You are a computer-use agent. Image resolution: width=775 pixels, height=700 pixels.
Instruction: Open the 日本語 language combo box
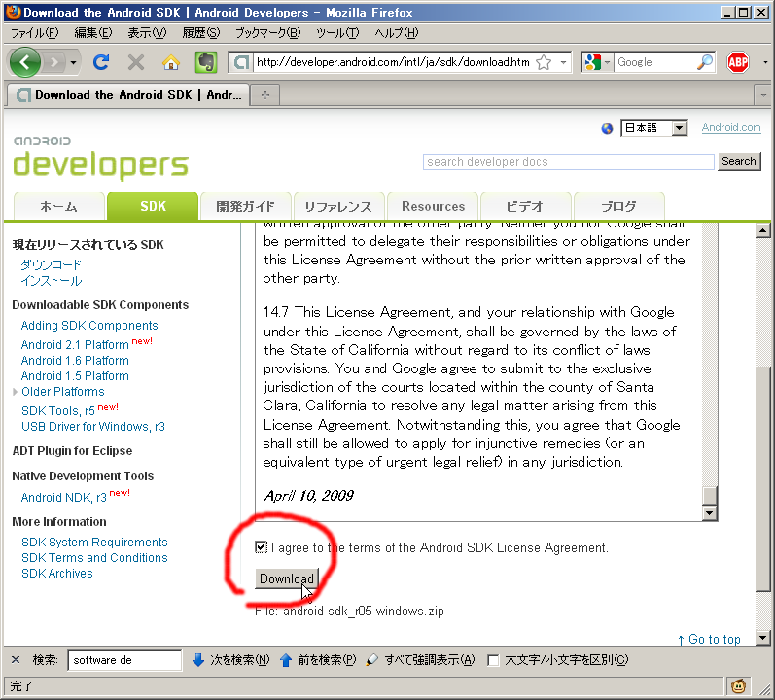pos(653,128)
